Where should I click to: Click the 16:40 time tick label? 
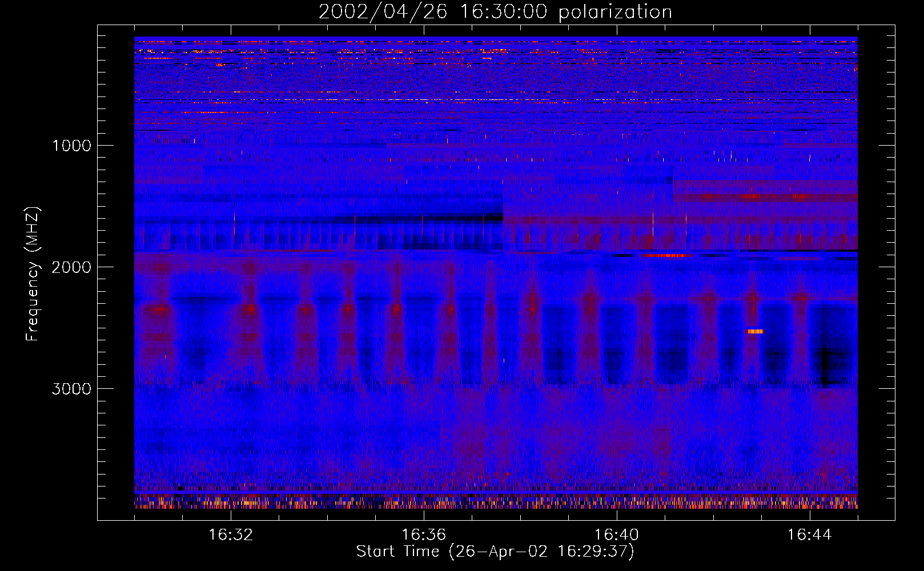tap(617, 535)
